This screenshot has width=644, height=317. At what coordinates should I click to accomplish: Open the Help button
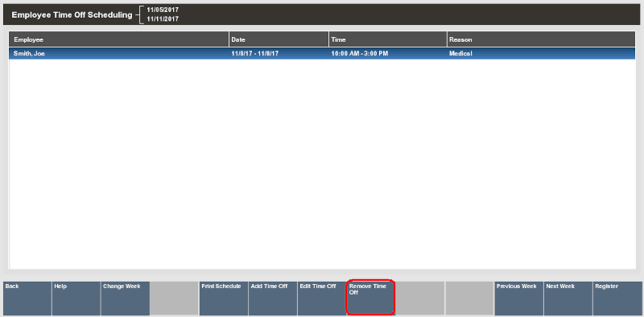(x=76, y=298)
